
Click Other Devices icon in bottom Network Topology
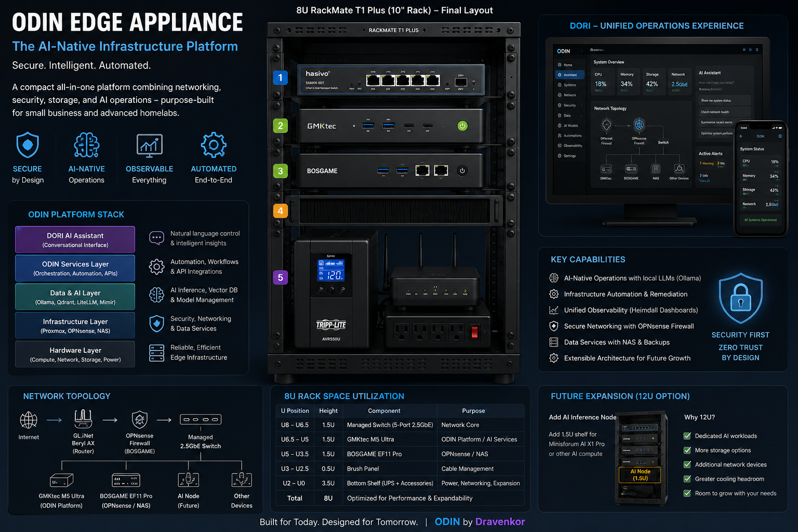tap(242, 480)
